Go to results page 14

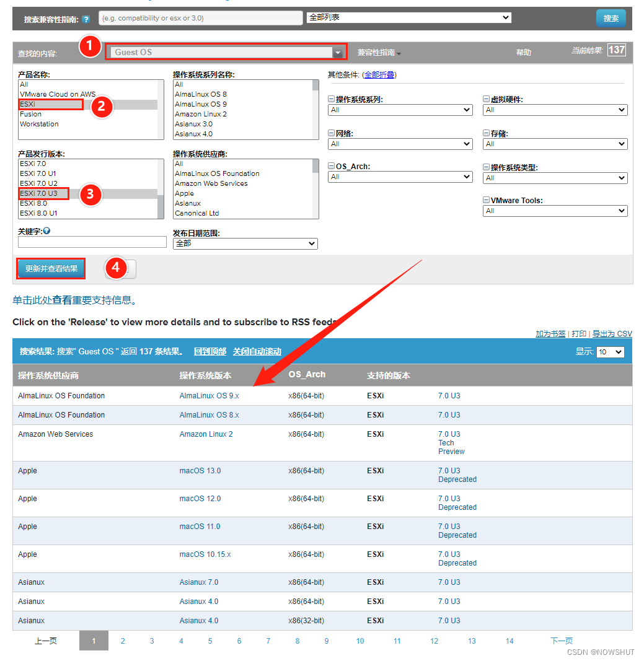click(x=509, y=641)
